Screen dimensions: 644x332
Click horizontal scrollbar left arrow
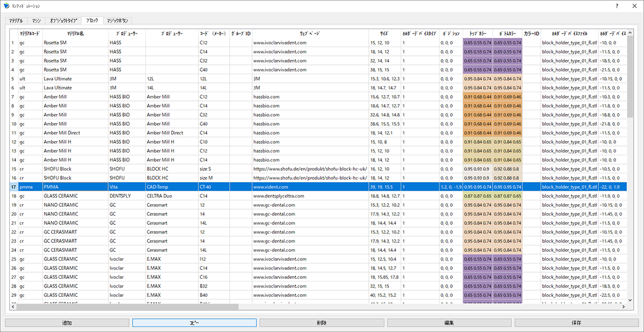[x=14, y=307]
